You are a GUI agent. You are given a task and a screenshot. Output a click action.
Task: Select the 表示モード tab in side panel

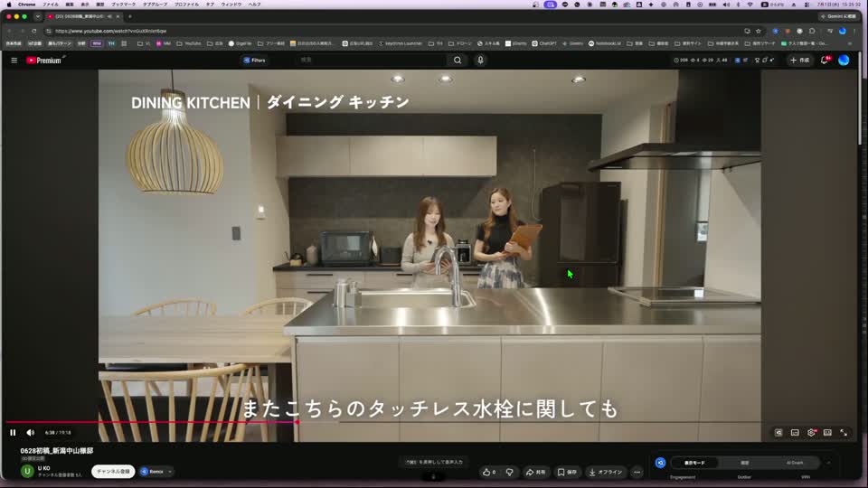(x=694, y=463)
